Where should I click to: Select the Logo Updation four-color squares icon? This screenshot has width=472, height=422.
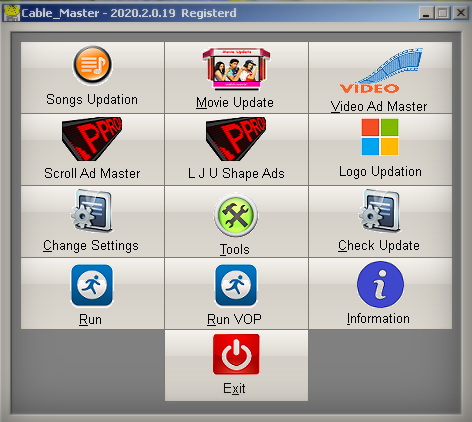click(380, 137)
